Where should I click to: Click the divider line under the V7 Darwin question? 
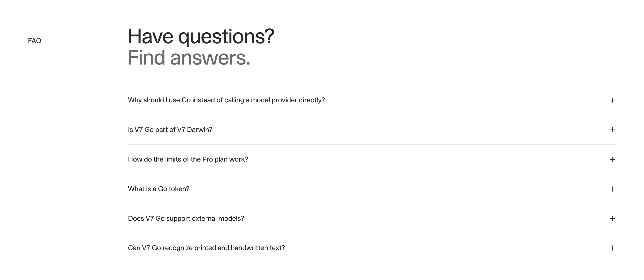[371, 145]
